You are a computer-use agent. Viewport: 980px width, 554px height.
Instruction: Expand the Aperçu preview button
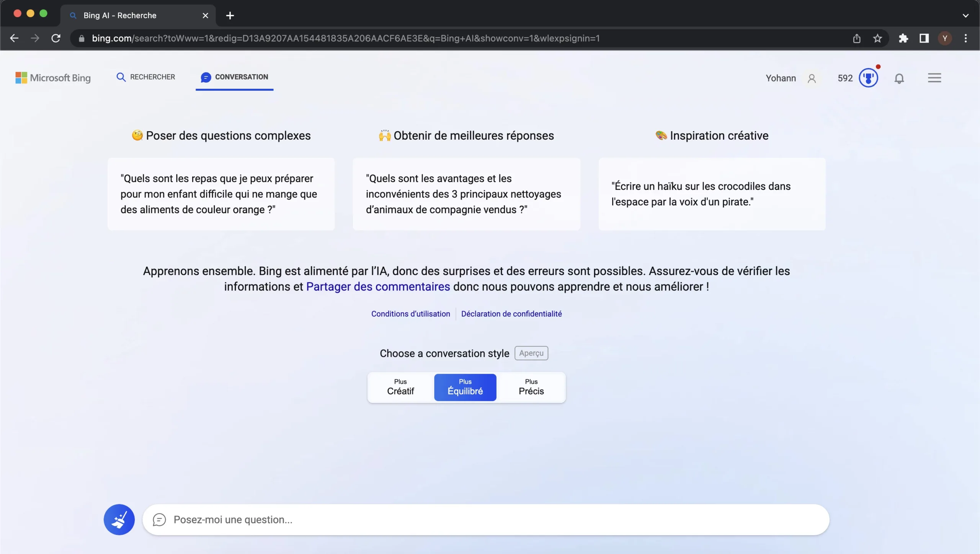[532, 352]
